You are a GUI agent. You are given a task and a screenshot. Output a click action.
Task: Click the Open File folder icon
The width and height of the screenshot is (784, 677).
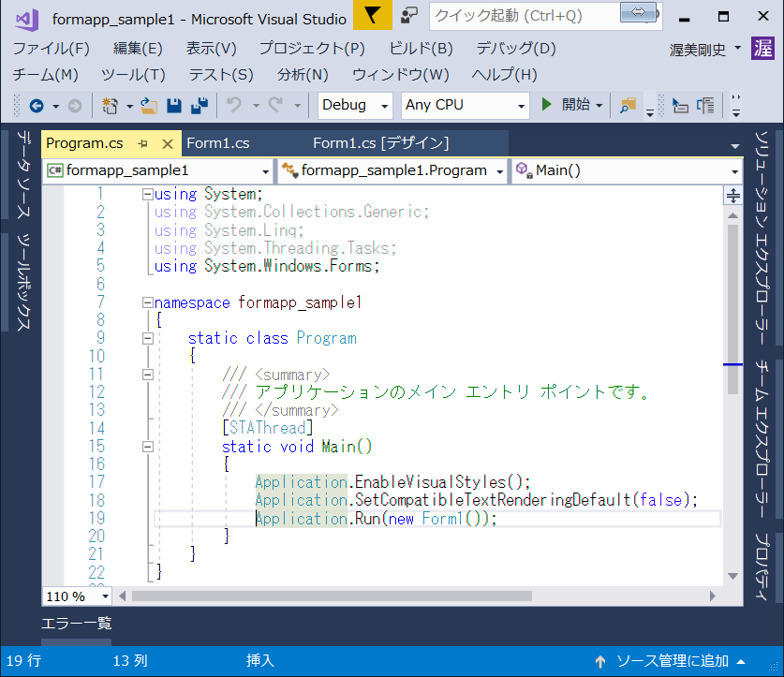click(149, 106)
